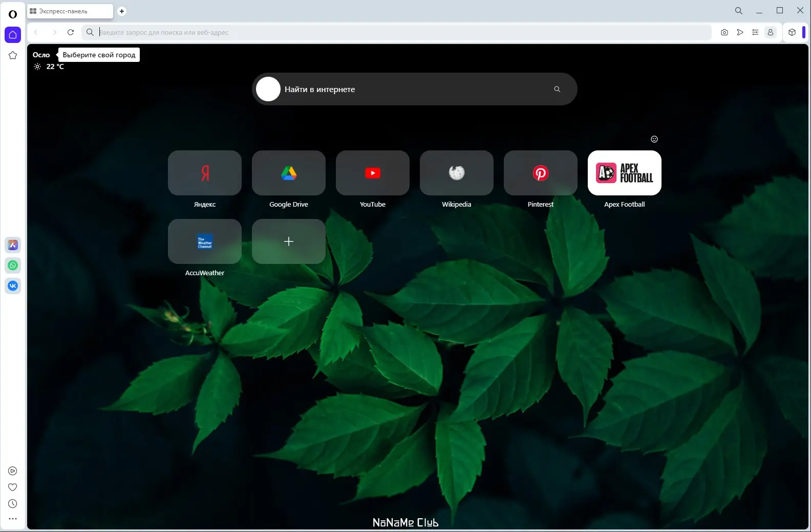
Task: Click the Яндекс label under its tile
Action: 205,204
